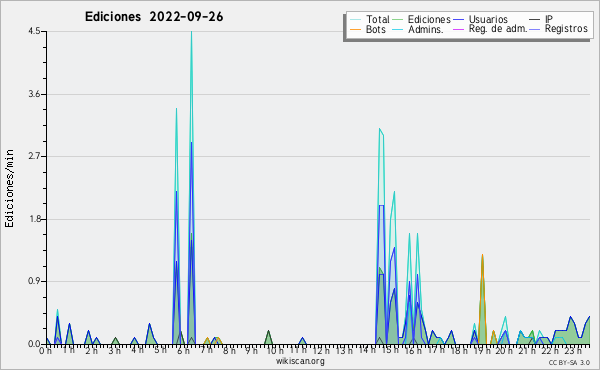Click the CC BY-SA 3.0 license text
The width and height of the screenshot is (600, 370).
click(569, 362)
